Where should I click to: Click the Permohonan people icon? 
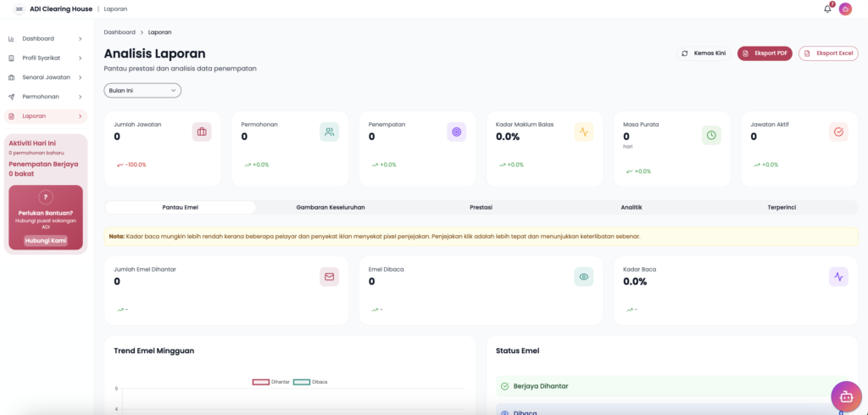[329, 132]
